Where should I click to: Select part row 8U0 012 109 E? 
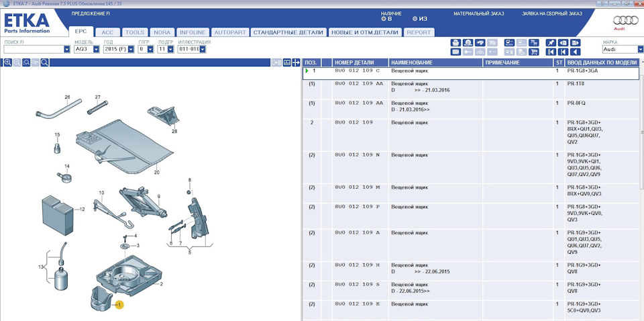471,310
